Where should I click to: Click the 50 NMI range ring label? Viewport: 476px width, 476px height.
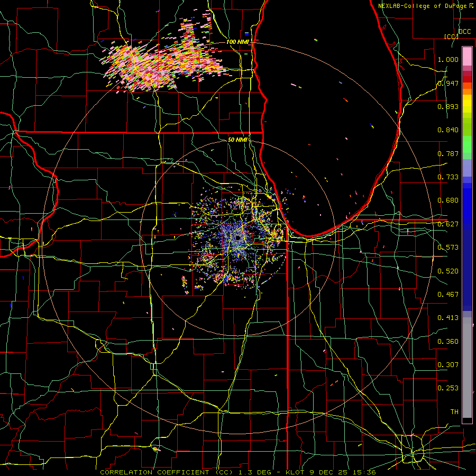pyautogui.click(x=237, y=140)
